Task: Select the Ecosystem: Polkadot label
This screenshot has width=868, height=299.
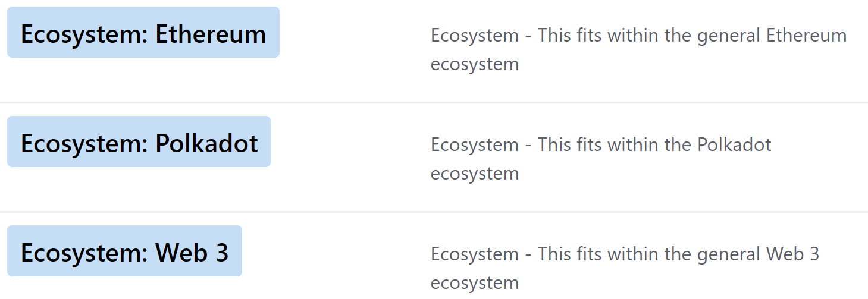Action: [139, 143]
